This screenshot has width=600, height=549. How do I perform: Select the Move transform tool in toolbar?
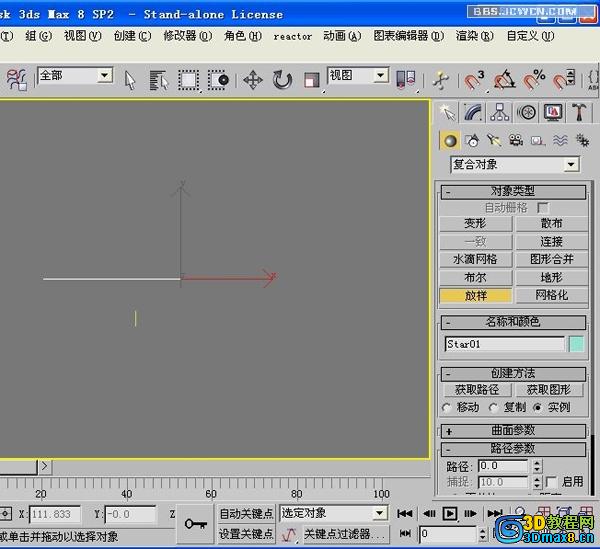(x=252, y=80)
